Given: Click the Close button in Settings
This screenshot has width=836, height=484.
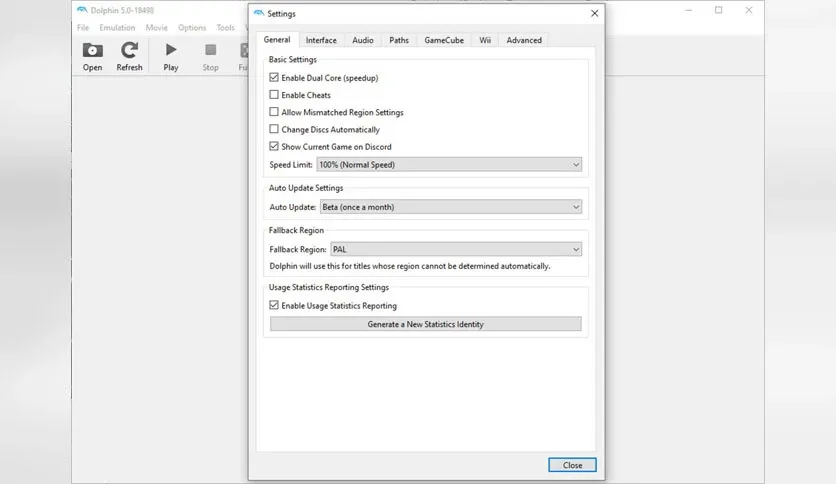Looking at the screenshot, I should (572, 465).
